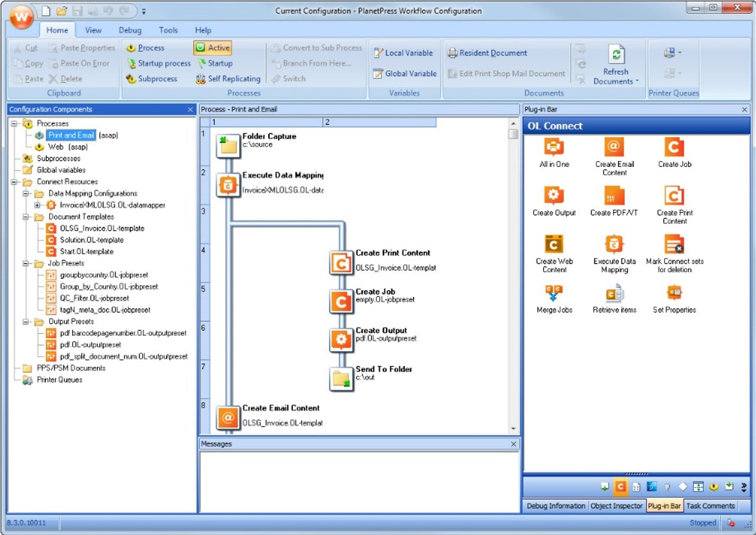Collapse the Processes tree node
Screen dimensions: 756x535
(14, 123)
